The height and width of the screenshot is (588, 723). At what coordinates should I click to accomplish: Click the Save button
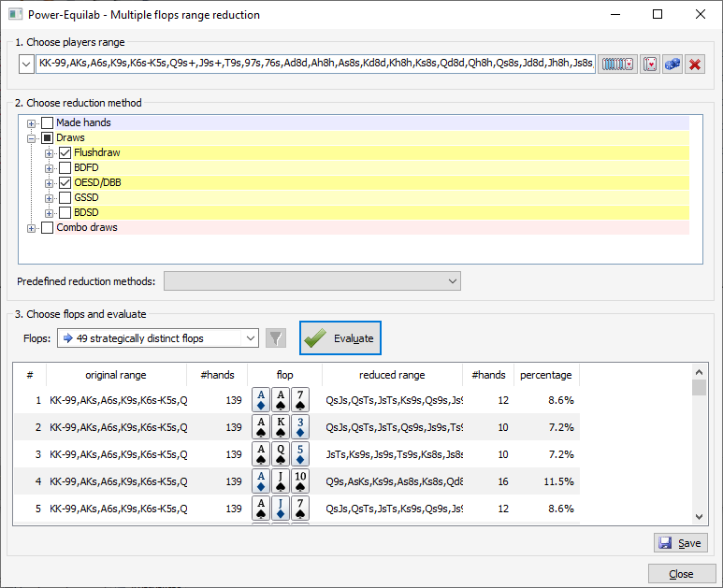point(681,543)
